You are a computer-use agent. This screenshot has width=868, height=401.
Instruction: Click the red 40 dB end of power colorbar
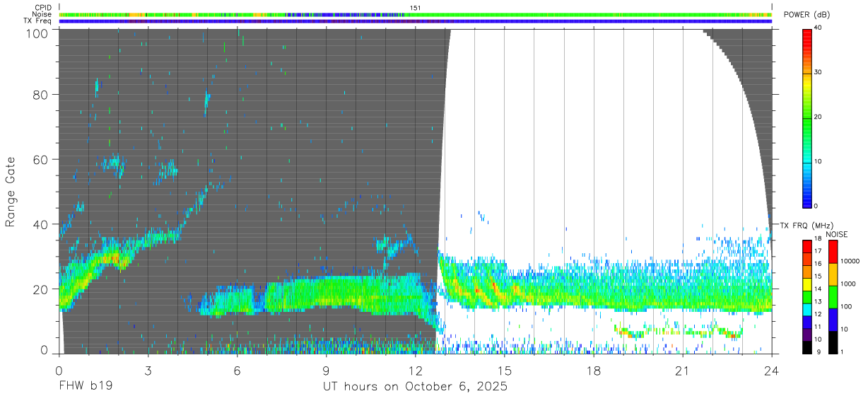tap(807, 32)
